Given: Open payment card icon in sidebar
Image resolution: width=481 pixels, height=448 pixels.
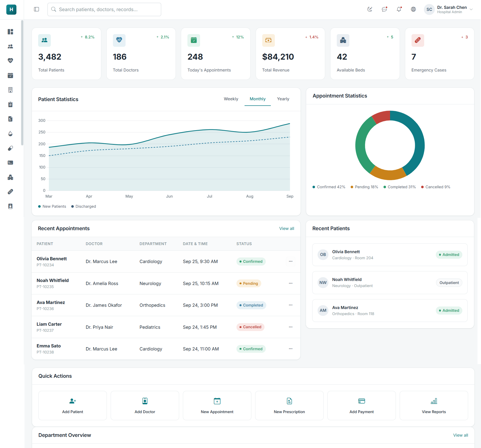Looking at the screenshot, I should tap(10, 162).
